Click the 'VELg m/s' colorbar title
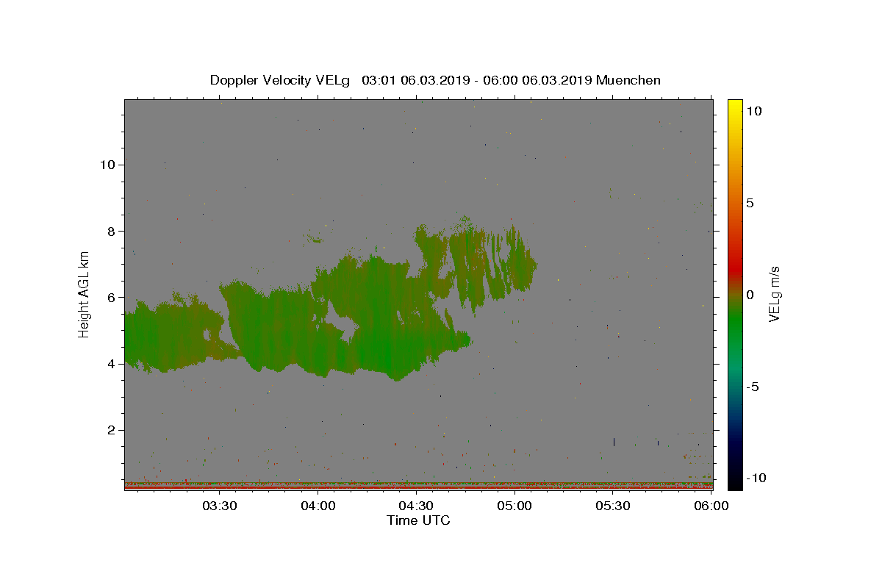The height and width of the screenshot is (588, 882). (775, 294)
